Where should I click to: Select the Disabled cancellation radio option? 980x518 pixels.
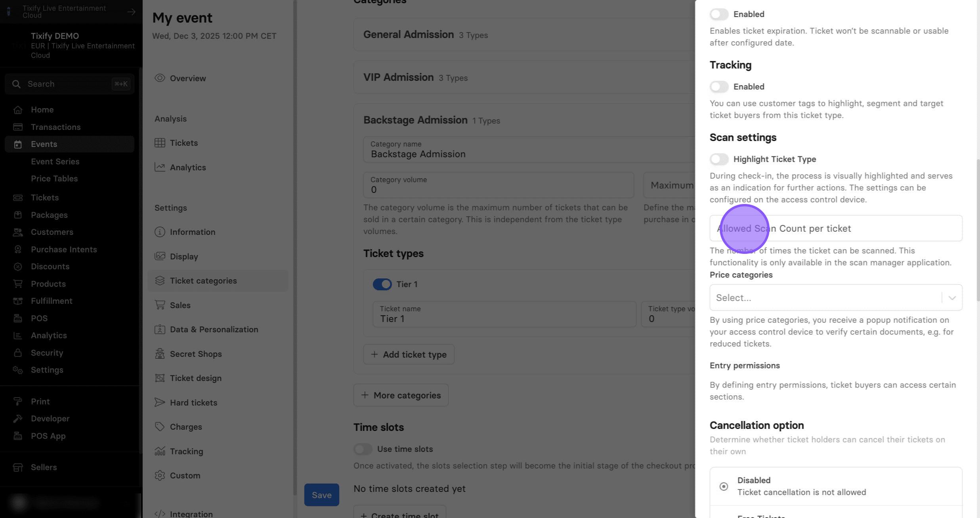724,486
